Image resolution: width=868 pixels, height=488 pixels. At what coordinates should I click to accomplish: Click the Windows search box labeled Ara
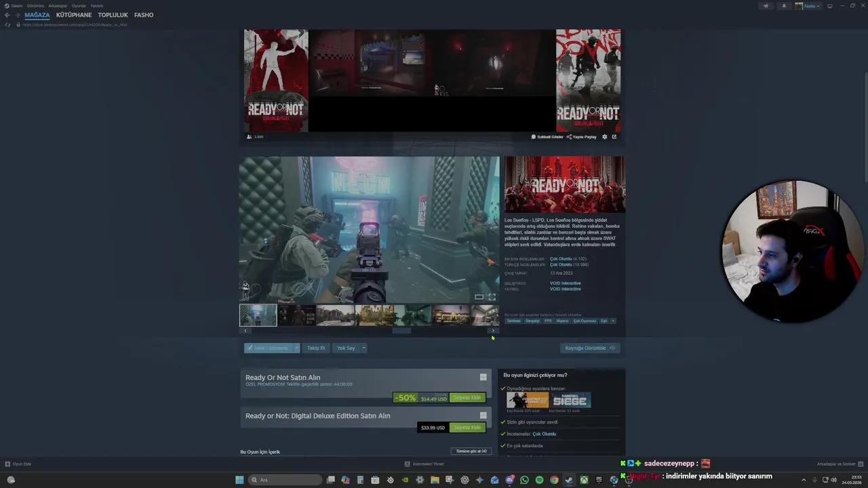pos(284,480)
